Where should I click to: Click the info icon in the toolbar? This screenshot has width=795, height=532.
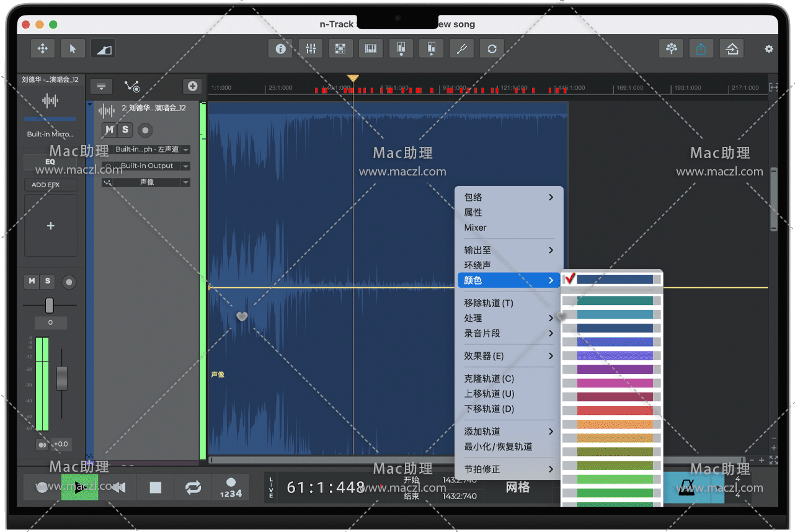pos(280,49)
